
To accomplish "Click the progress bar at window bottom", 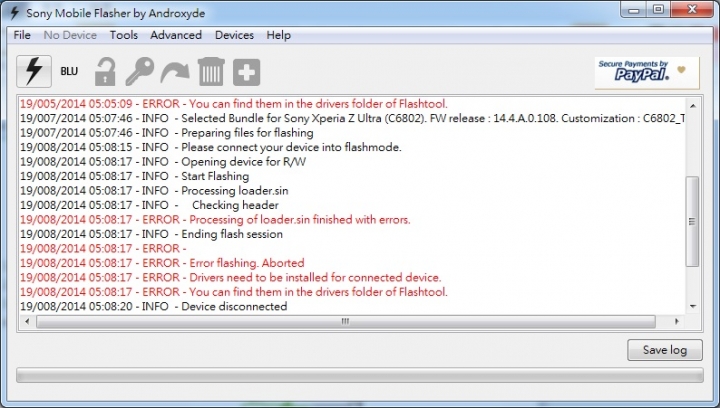I will pyautogui.click(x=360, y=375).
